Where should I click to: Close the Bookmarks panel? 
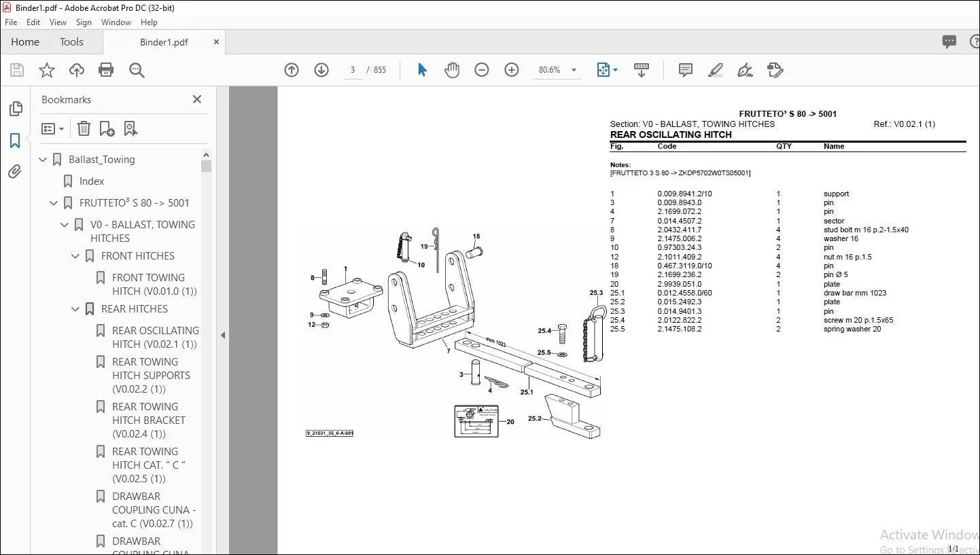tap(197, 99)
